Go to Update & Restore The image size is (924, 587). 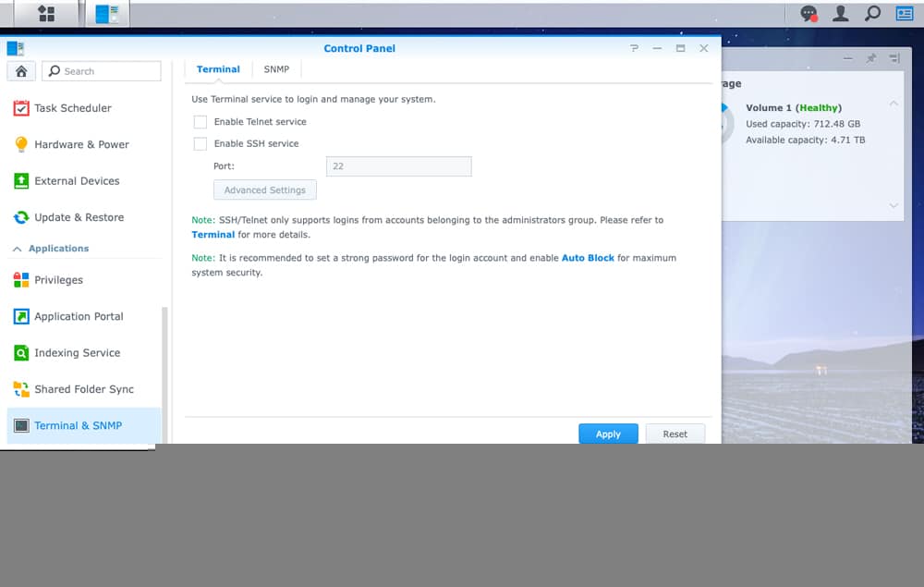79,217
